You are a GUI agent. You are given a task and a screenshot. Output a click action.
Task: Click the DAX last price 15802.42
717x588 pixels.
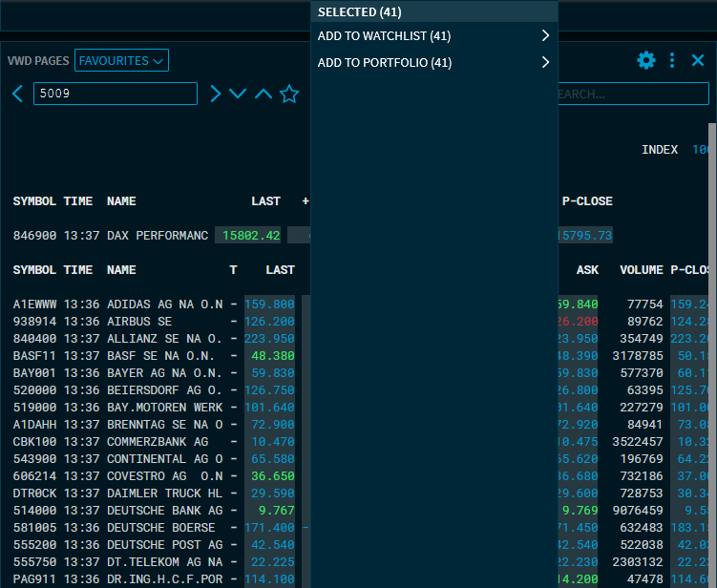tap(249, 236)
